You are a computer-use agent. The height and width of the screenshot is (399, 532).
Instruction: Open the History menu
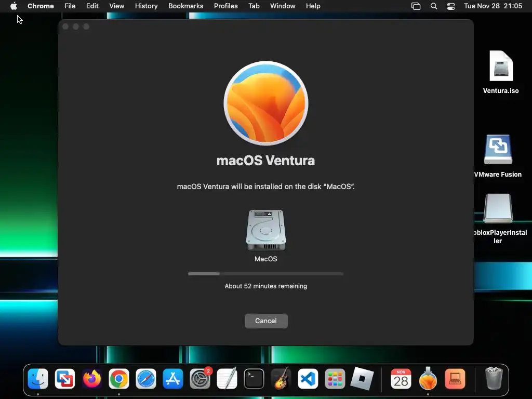(x=146, y=6)
